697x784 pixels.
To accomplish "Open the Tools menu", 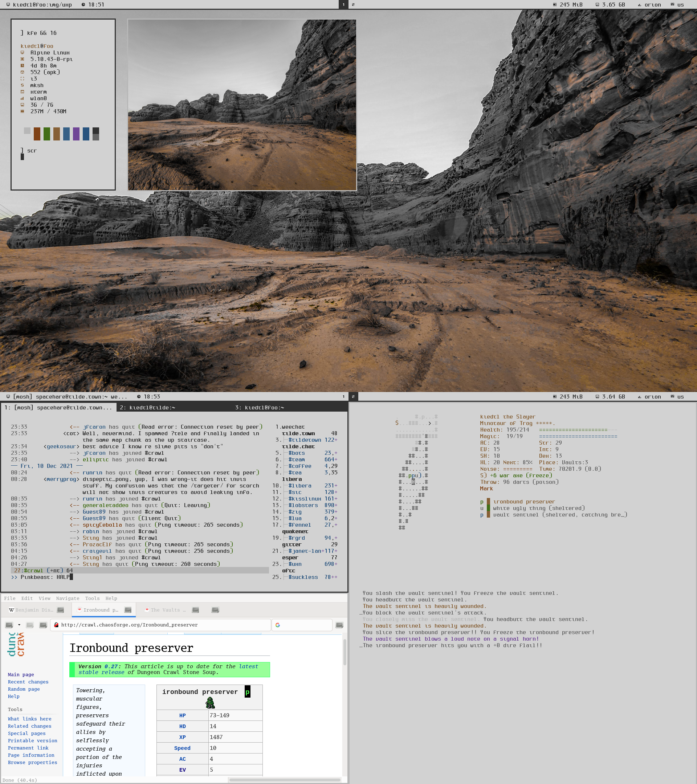I will (x=92, y=599).
